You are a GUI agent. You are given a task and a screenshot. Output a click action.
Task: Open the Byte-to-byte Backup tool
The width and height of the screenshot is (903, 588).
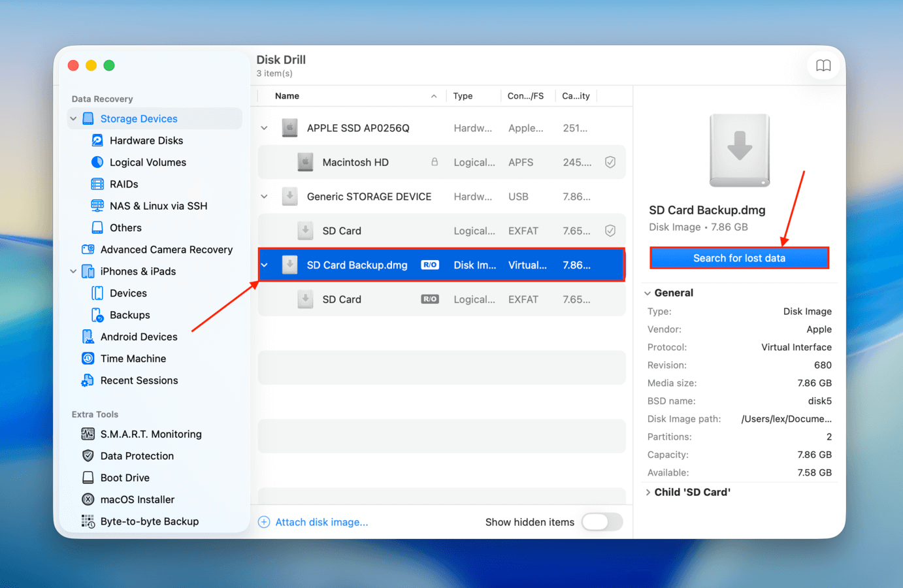tap(88, 521)
